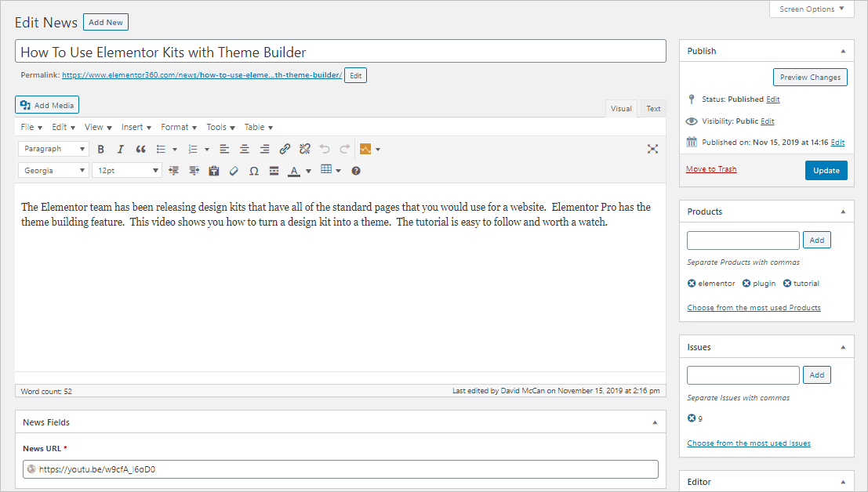Apply italic formatting
Image resolution: width=868 pixels, height=492 pixels.
[120, 149]
